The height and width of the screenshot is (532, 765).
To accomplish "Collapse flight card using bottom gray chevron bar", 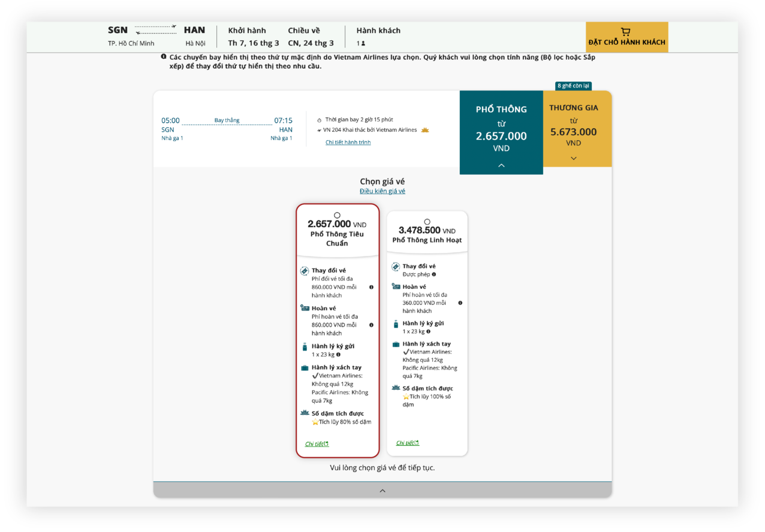I will (x=382, y=491).
